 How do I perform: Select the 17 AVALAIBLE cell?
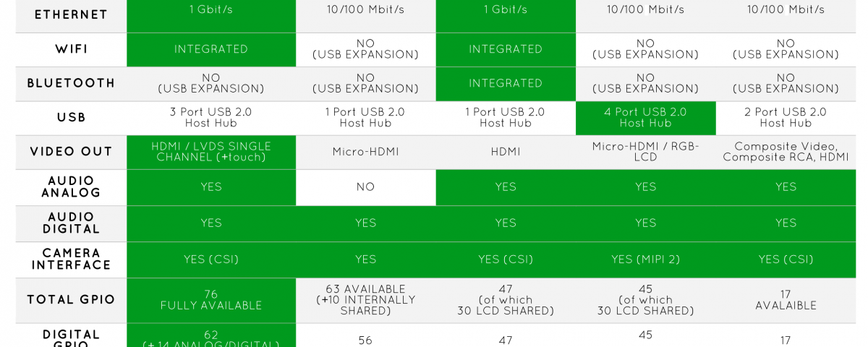(786, 300)
